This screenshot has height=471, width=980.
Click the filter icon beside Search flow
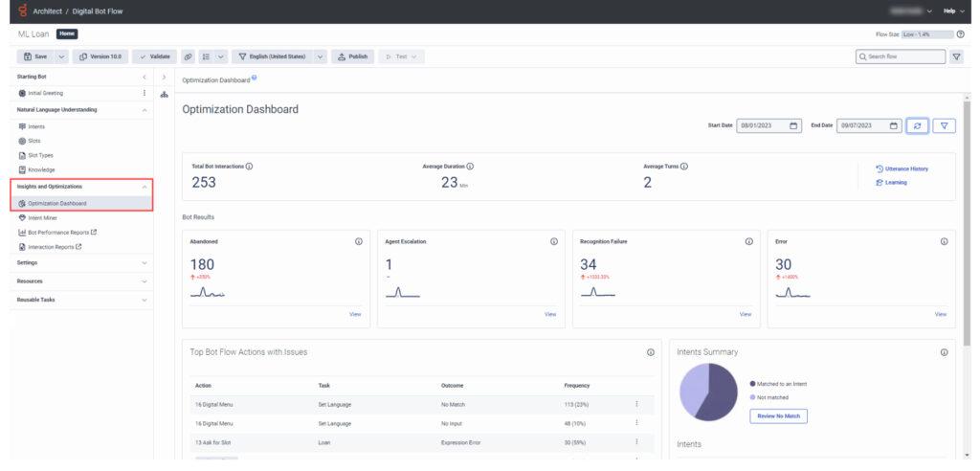click(956, 56)
